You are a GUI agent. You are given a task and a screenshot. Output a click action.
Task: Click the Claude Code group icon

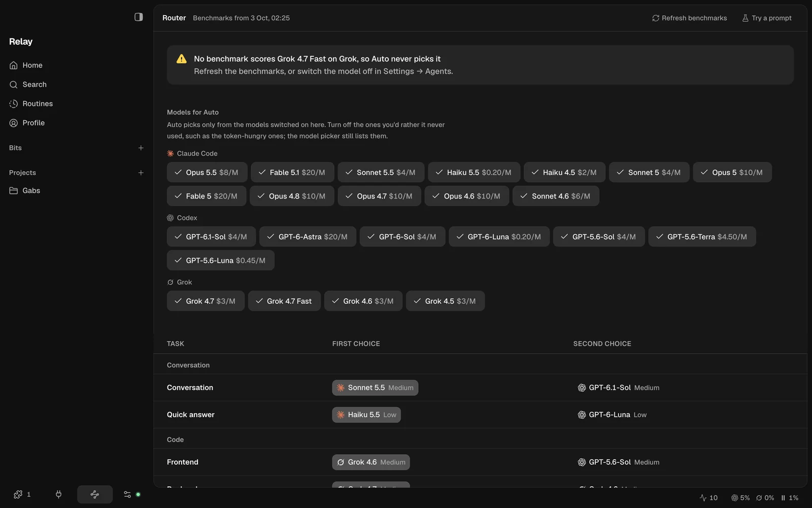click(171, 153)
